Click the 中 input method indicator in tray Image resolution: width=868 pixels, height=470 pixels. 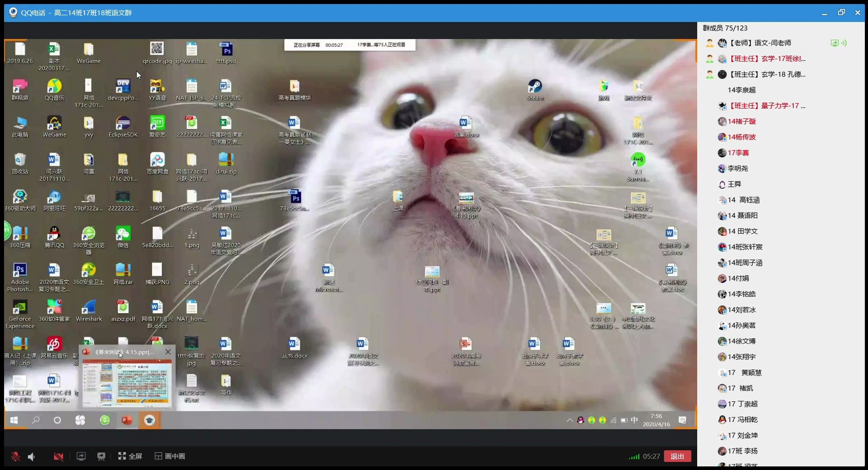[x=634, y=420]
